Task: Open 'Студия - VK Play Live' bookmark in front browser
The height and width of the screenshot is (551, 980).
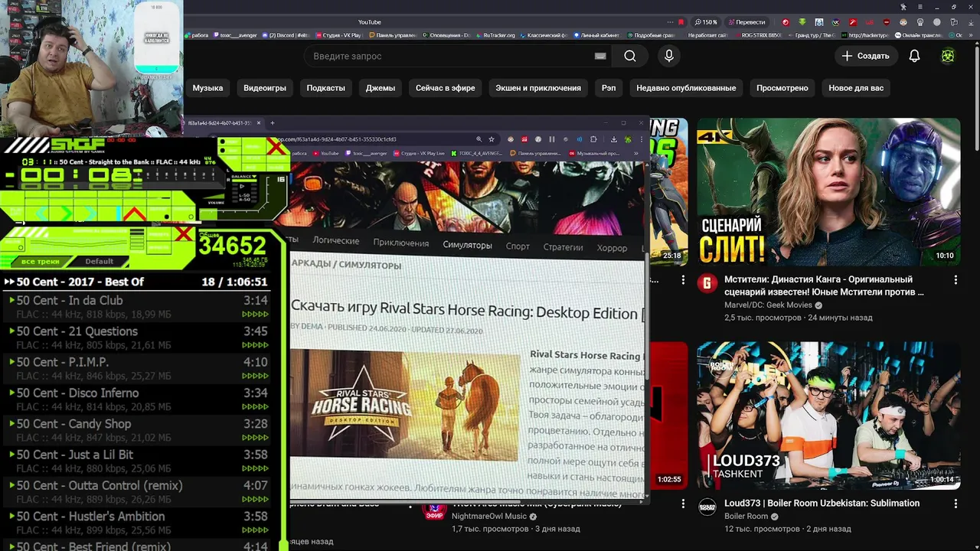Action: (x=418, y=153)
